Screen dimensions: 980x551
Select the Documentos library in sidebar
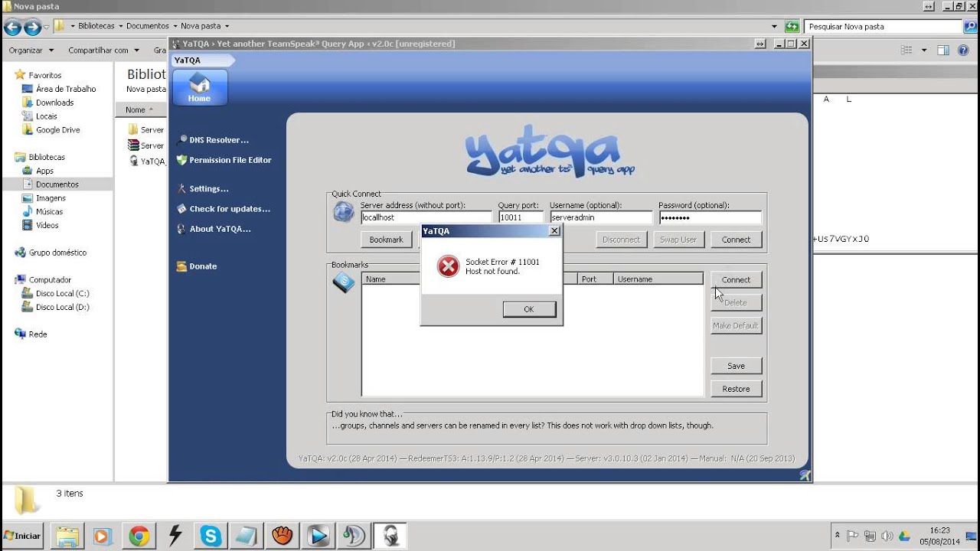[57, 184]
